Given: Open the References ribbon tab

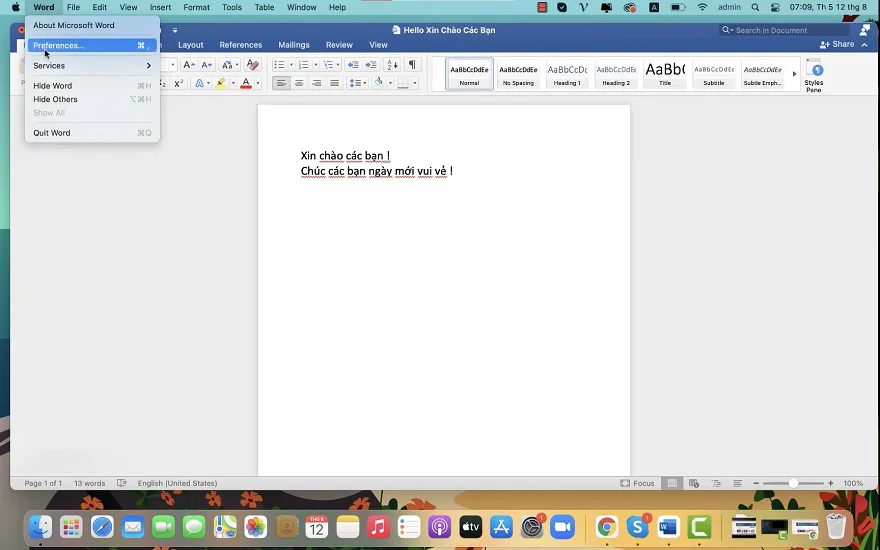Looking at the screenshot, I should [x=240, y=45].
